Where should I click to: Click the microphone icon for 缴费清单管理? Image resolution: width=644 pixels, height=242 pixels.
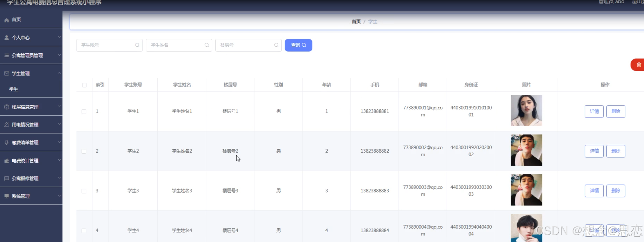[x=7, y=142]
